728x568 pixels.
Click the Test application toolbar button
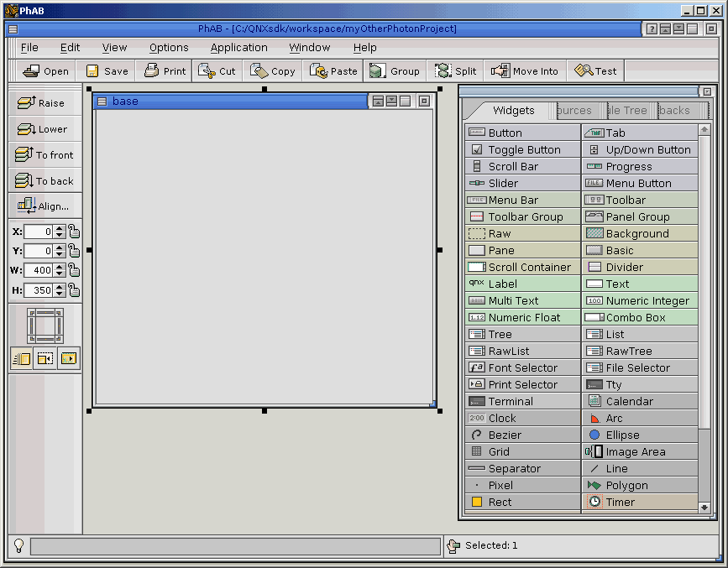tap(595, 71)
